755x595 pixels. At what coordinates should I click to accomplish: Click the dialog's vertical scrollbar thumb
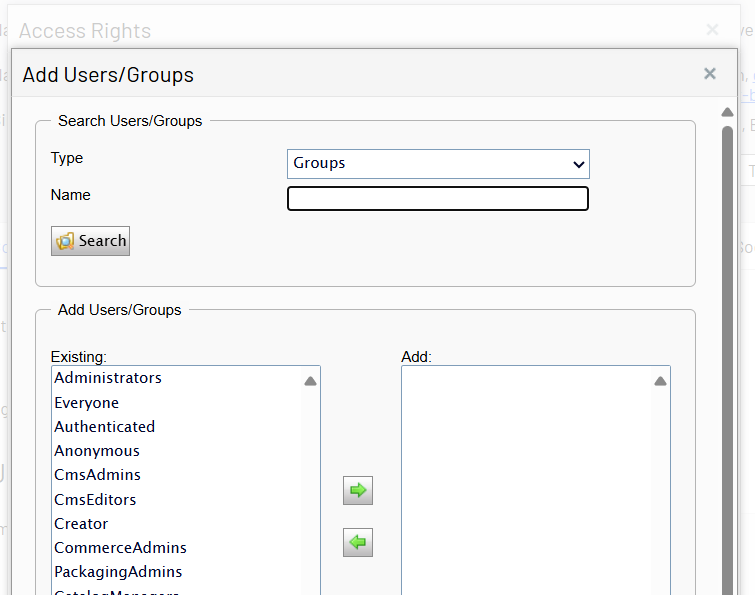point(728,350)
